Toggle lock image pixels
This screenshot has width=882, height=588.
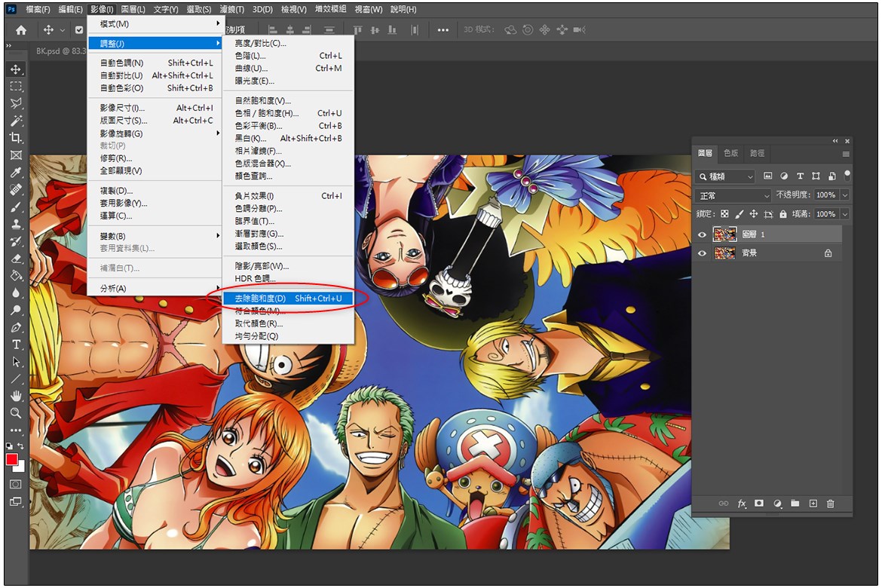coord(739,214)
